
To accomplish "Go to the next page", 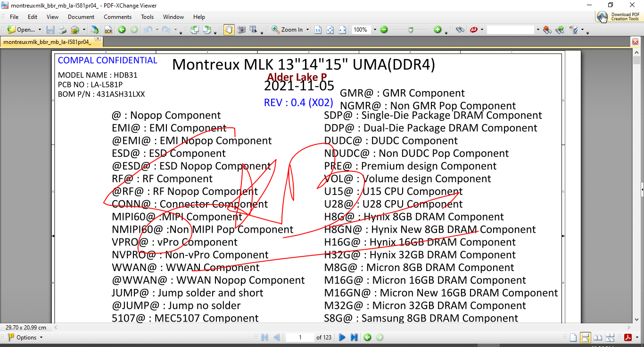I will click(x=342, y=338).
